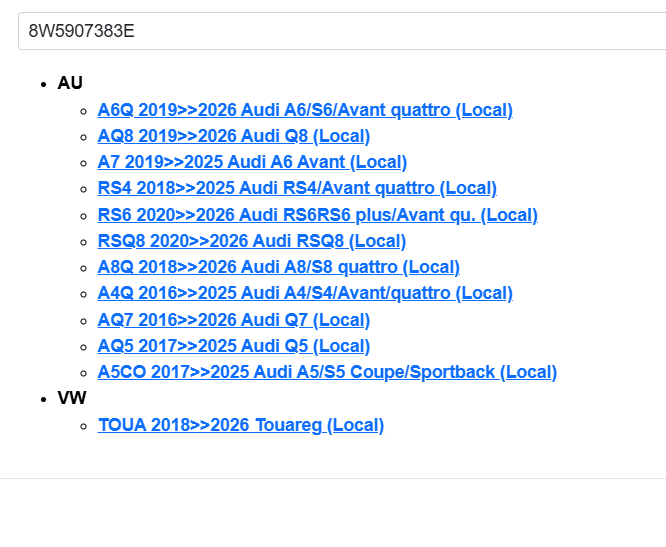Open the AQ8 2019>>2026 Audi Q8 link
The image size is (666, 547).
233,136
